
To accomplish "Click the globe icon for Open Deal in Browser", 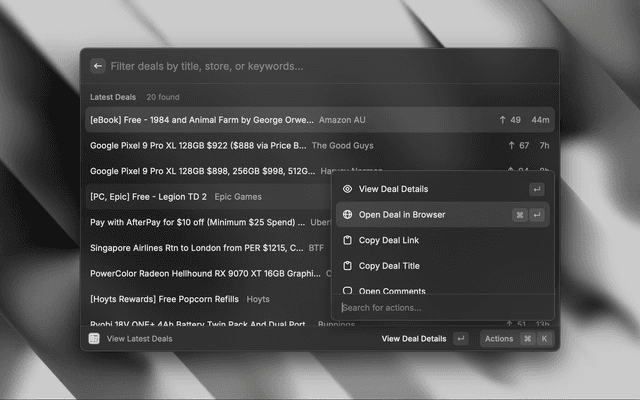I will (x=347, y=215).
